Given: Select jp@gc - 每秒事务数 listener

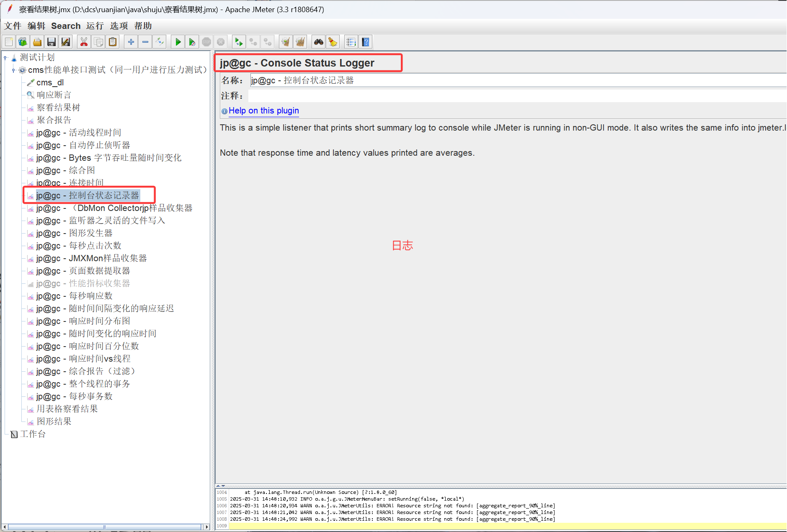Looking at the screenshot, I should [x=74, y=396].
